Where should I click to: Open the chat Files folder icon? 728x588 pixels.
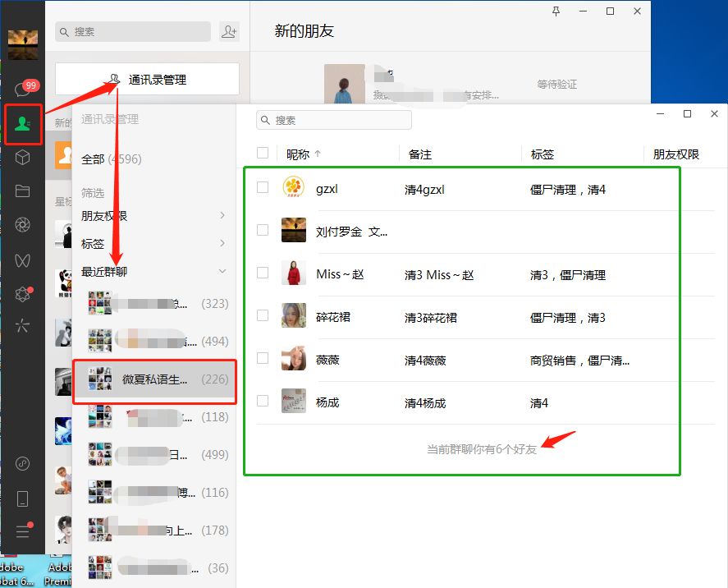pos(23,191)
